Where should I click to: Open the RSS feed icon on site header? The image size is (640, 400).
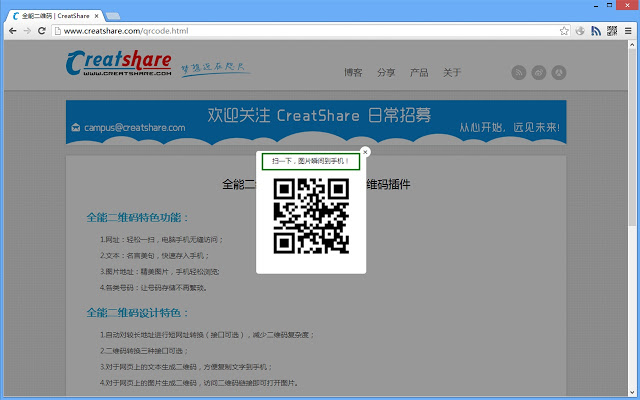(519, 72)
